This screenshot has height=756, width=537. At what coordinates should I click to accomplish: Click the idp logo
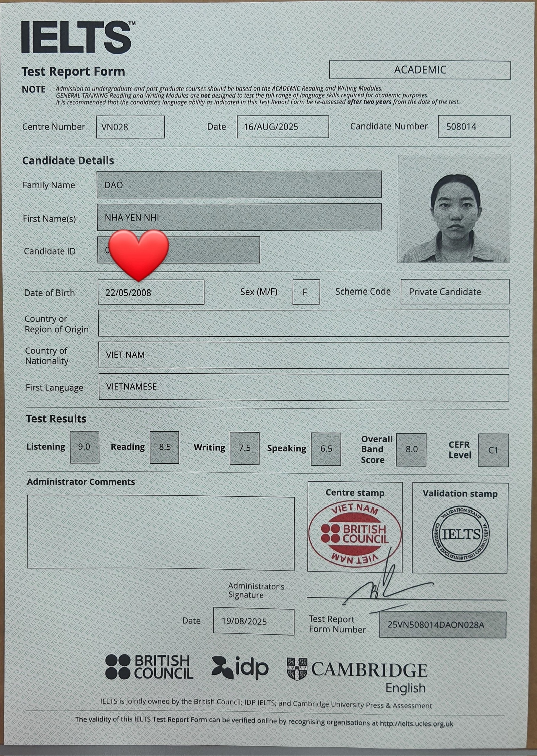tap(240, 667)
